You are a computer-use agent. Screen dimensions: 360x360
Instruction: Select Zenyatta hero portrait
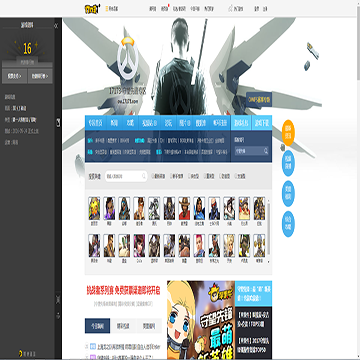[259, 246]
